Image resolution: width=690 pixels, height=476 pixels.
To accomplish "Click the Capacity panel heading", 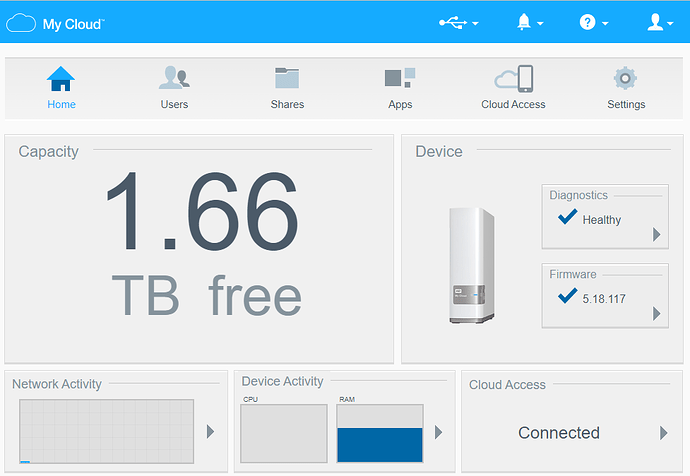I will [x=48, y=152].
